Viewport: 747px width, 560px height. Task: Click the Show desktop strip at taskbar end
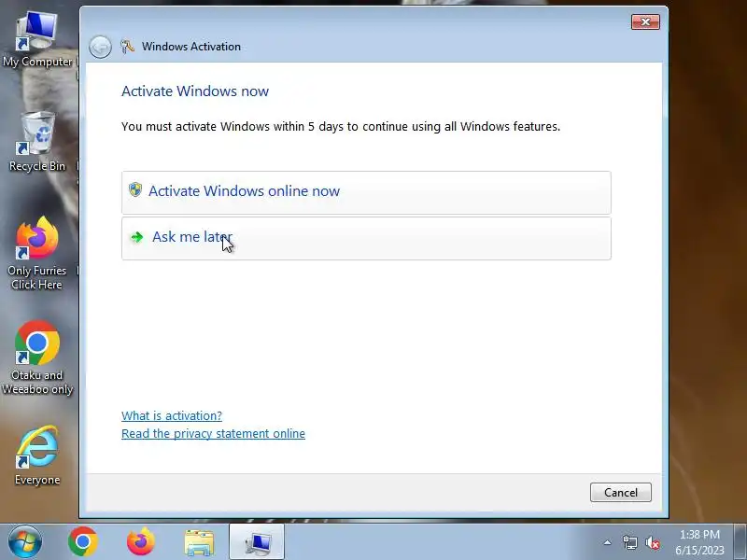[740, 542]
